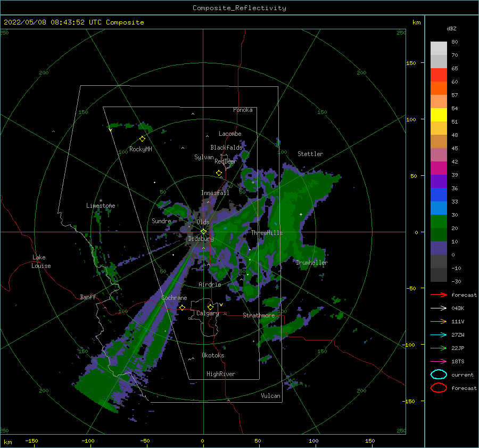
Task: Click the white 04DK arrow legend icon
Action: coord(439,308)
